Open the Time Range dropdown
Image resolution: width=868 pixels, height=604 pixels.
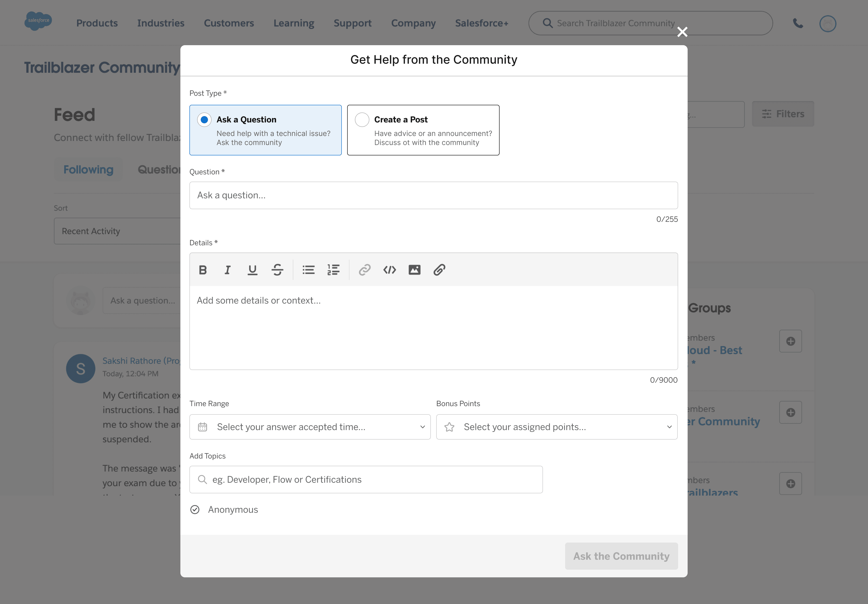pyautogui.click(x=310, y=427)
